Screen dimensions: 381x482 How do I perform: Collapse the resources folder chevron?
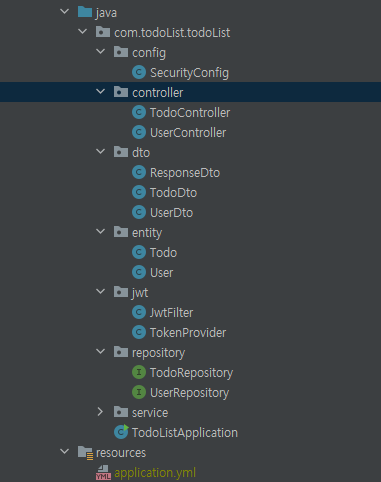[x=64, y=452]
